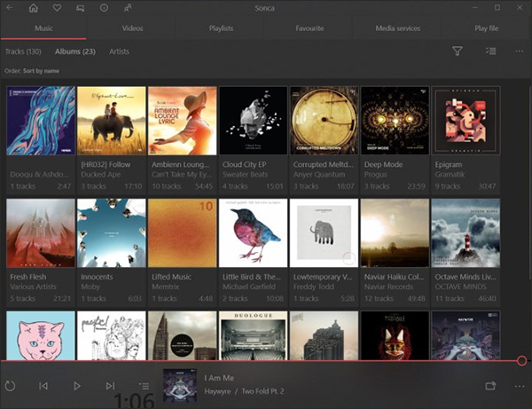Screen dimensions: 532x409
Task: Toggle the repeat playback button
Action: 11,386
